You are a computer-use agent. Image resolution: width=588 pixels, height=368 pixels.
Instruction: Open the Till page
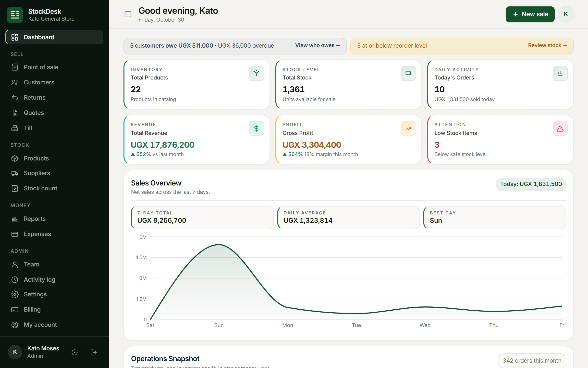coord(54,128)
